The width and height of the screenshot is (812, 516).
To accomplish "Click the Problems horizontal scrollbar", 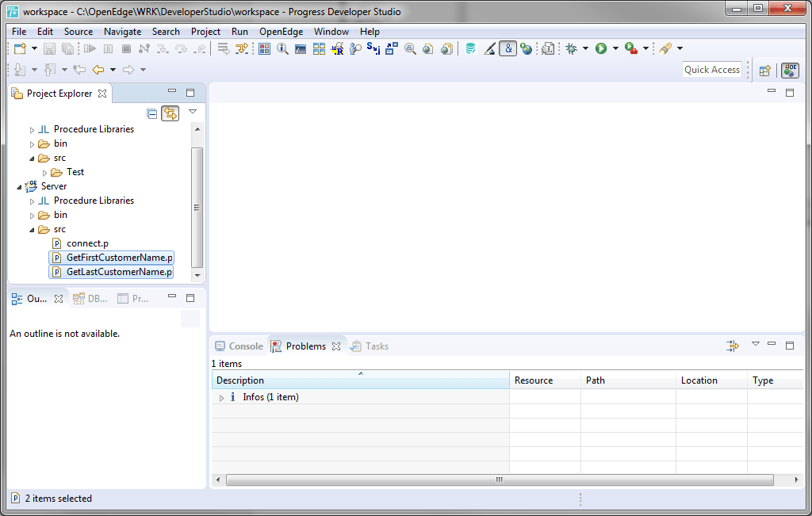I will pyautogui.click(x=500, y=480).
